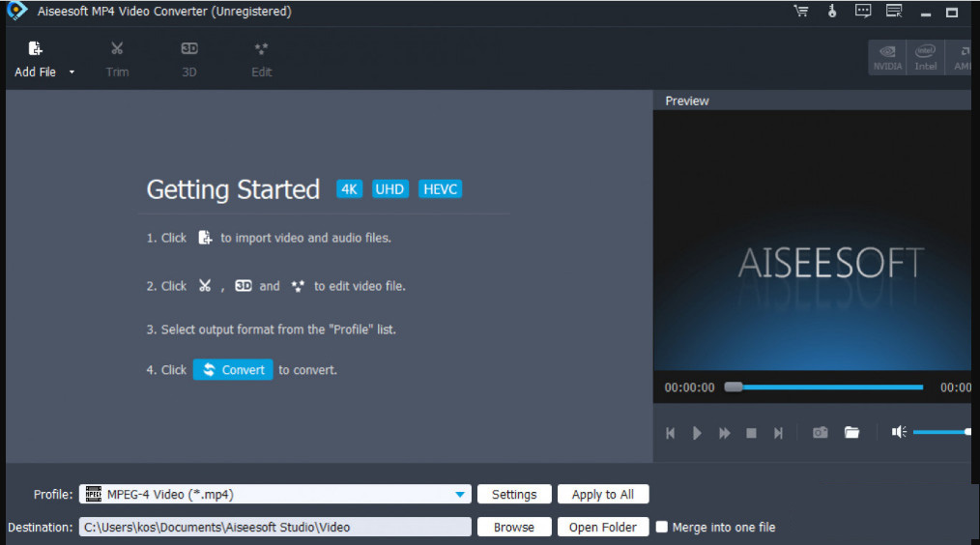Click Open Folder
The height and width of the screenshot is (545, 980).
[x=602, y=527]
